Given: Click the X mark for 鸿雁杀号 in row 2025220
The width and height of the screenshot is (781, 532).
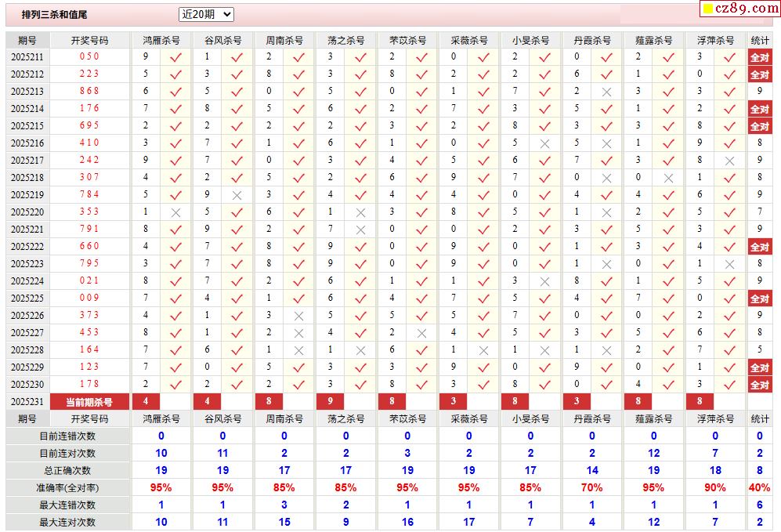Looking at the screenshot, I should click(x=175, y=212).
